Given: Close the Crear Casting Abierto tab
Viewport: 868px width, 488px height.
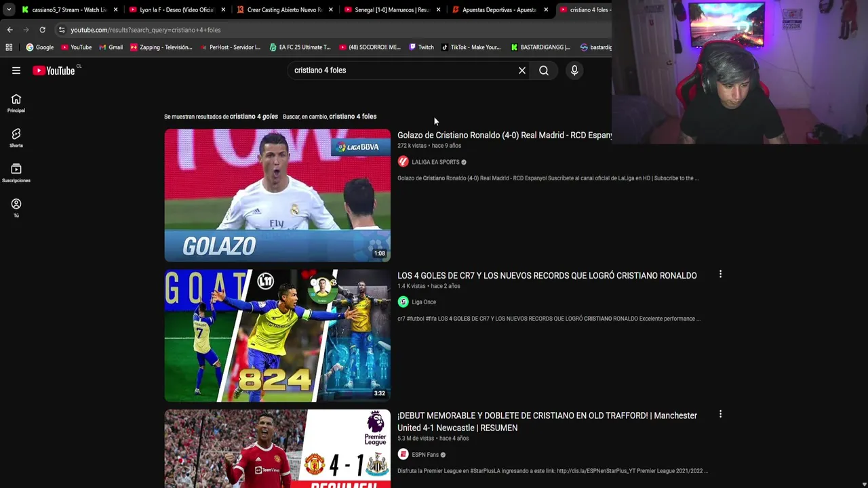Looking at the screenshot, I should coord(331,9).
